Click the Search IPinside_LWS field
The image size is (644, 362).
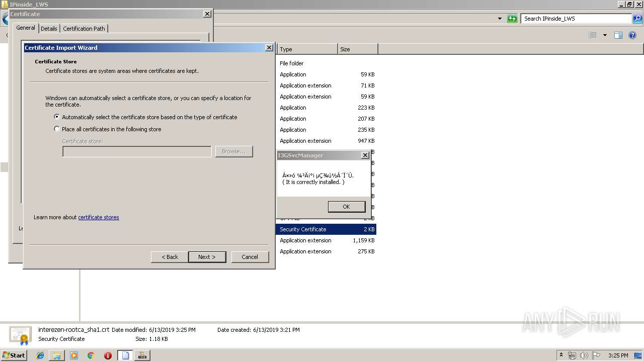(x=577, y=19)
